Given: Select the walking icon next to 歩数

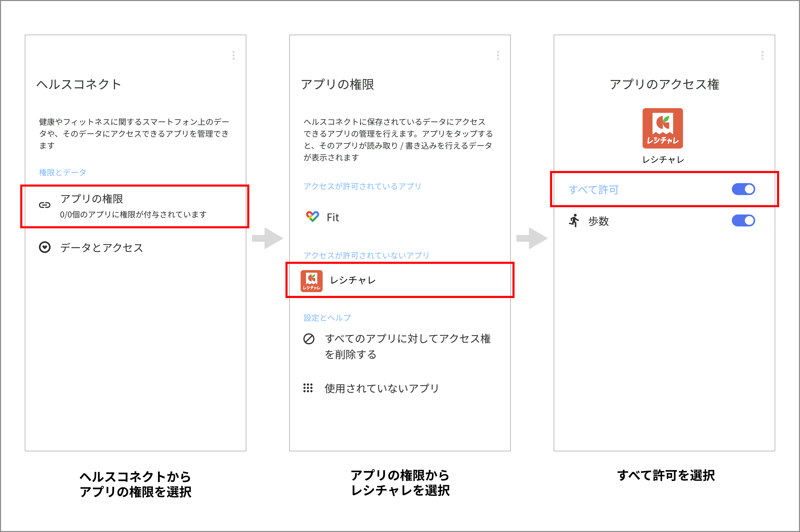Looking at the screenshot, I should click(x=574, y=221).
